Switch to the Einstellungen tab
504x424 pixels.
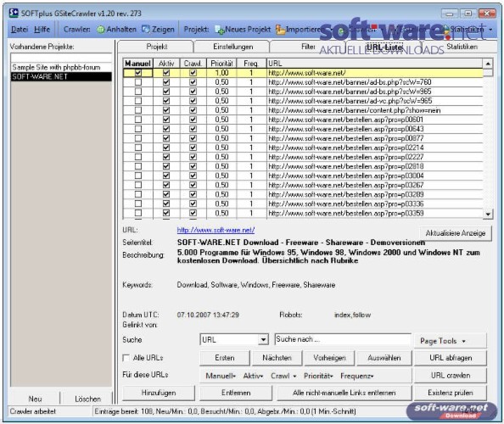coord(232,47)
